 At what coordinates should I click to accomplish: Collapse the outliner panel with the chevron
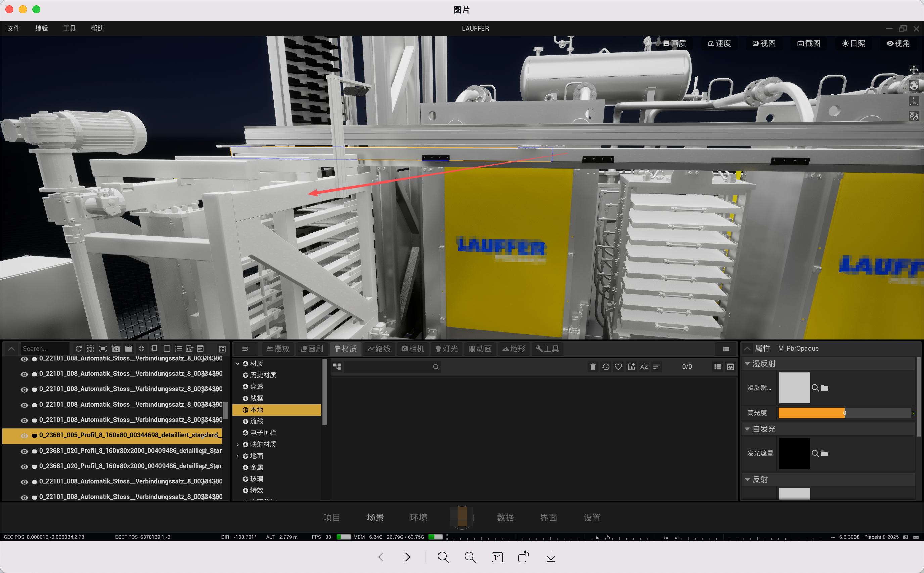(x=11, y=349)
